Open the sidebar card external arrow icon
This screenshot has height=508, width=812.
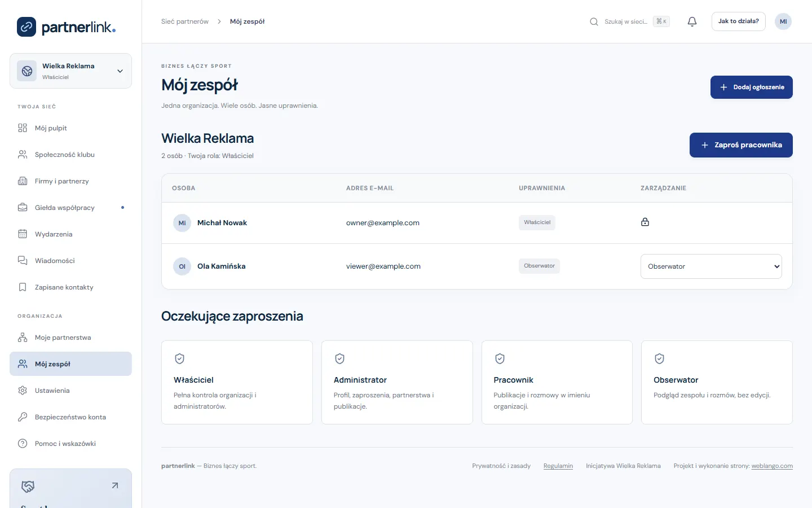pos(115,485)
